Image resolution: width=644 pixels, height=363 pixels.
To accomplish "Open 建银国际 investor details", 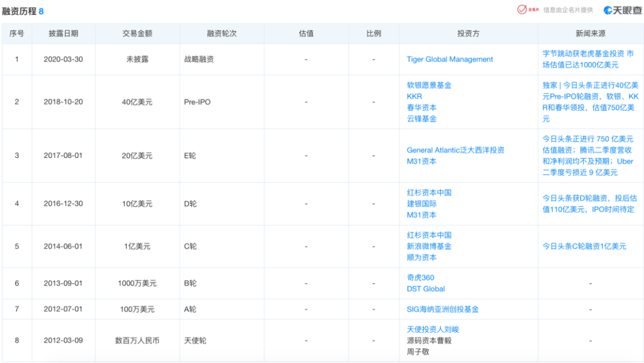I will pyautogui.click(x=421, y=204).
